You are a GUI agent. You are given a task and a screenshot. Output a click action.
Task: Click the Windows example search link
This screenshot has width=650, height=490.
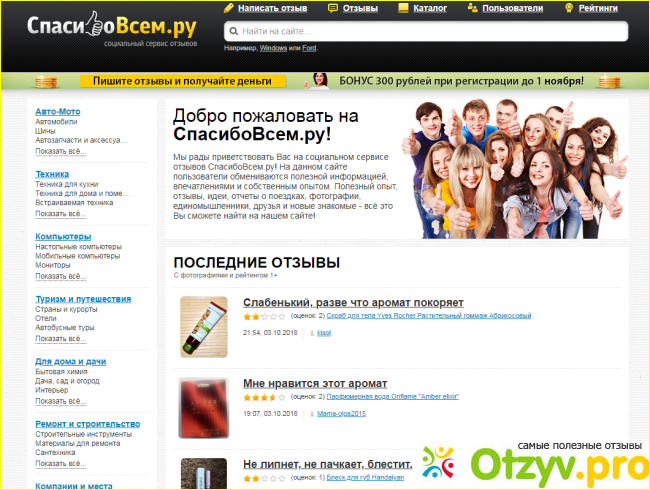pos(272,48)
